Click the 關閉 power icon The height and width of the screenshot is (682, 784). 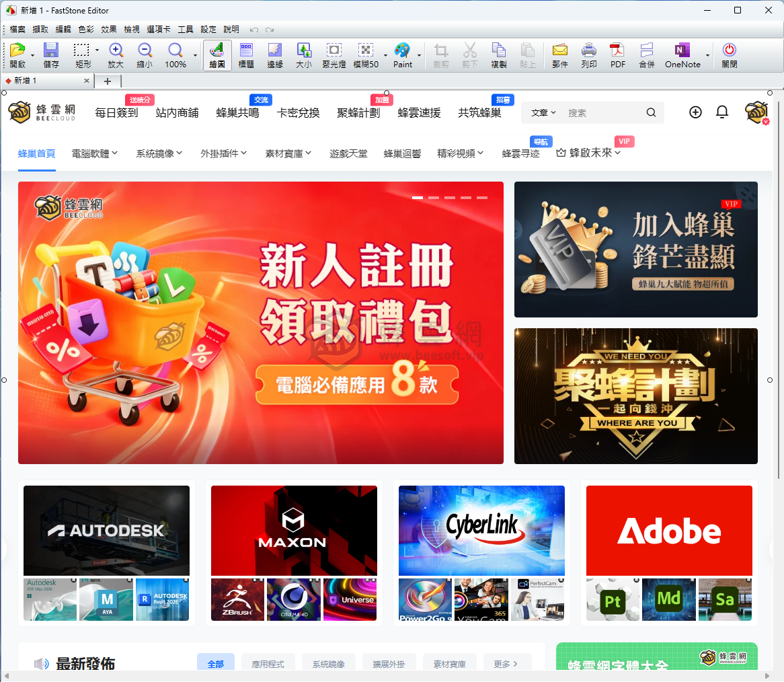tap(730, 55)
